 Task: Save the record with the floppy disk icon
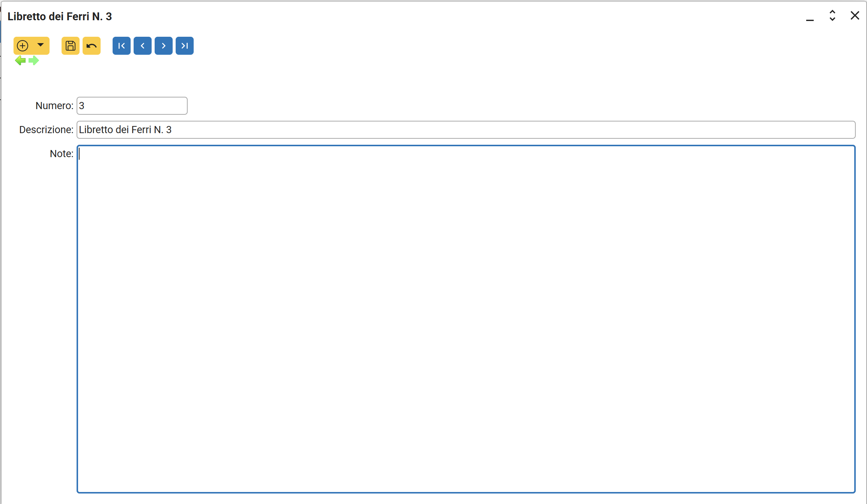click(71, 46)
